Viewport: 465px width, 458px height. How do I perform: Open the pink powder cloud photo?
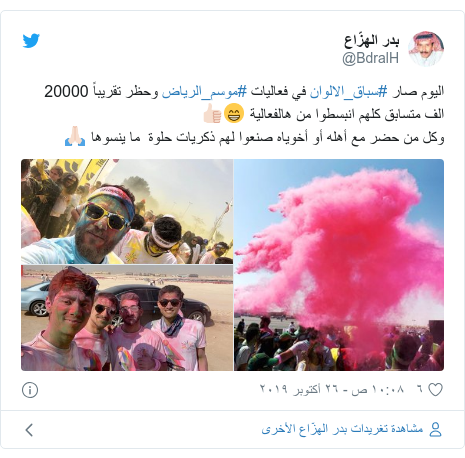coord(339,265)
